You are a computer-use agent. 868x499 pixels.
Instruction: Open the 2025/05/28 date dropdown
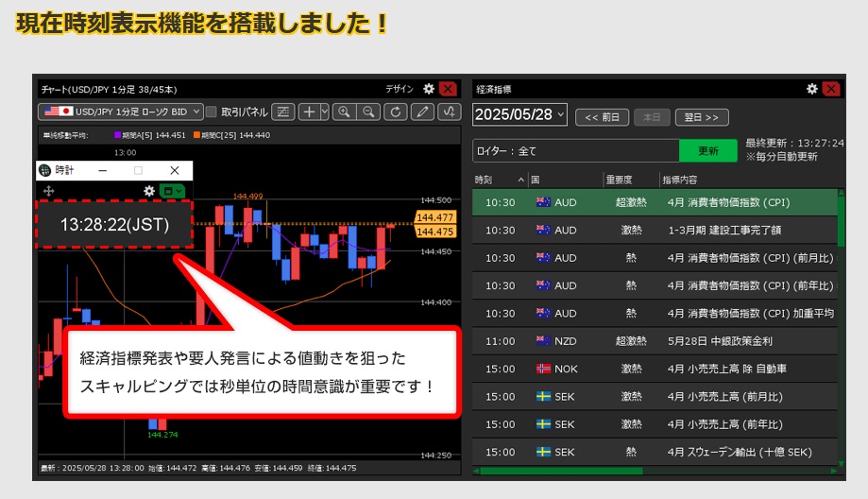pyautogui.click(x=519, y=114)
